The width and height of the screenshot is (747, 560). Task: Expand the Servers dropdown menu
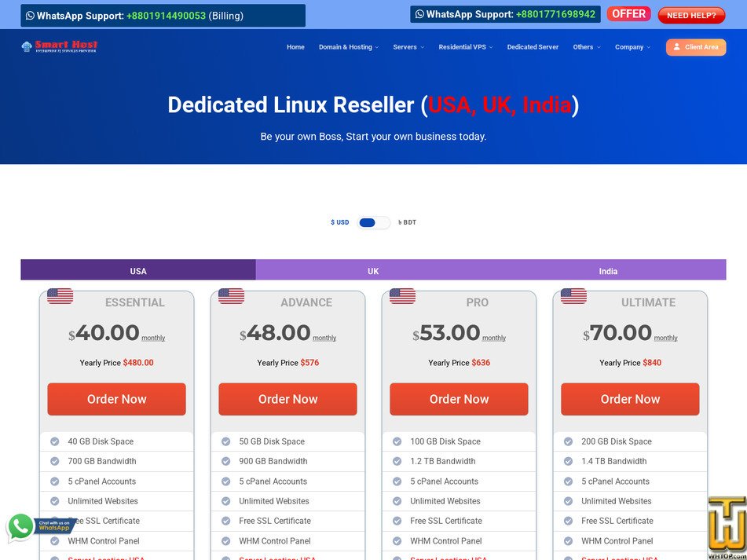[408, 47]
